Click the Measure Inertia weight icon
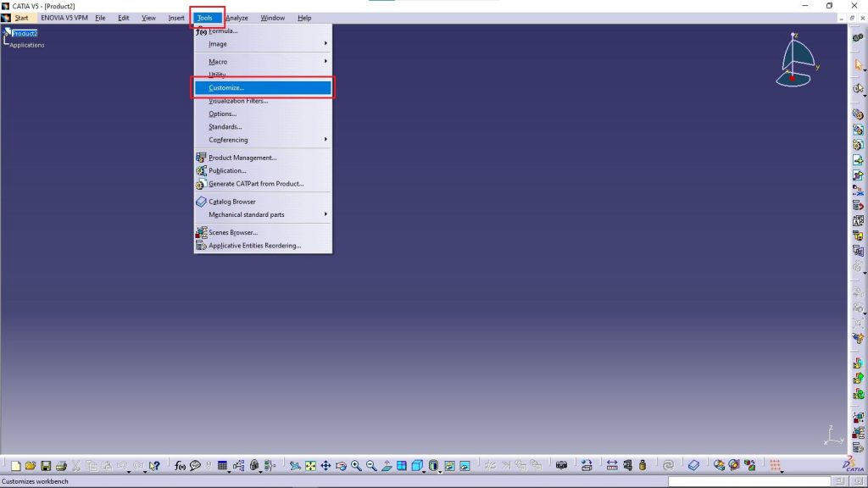 click(643, 466)
